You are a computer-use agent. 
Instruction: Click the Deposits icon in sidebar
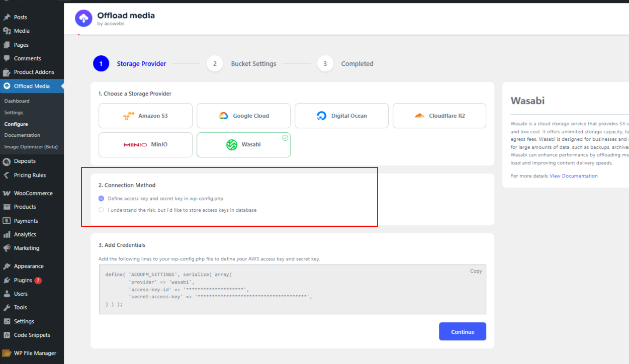[x=7, y=161]
